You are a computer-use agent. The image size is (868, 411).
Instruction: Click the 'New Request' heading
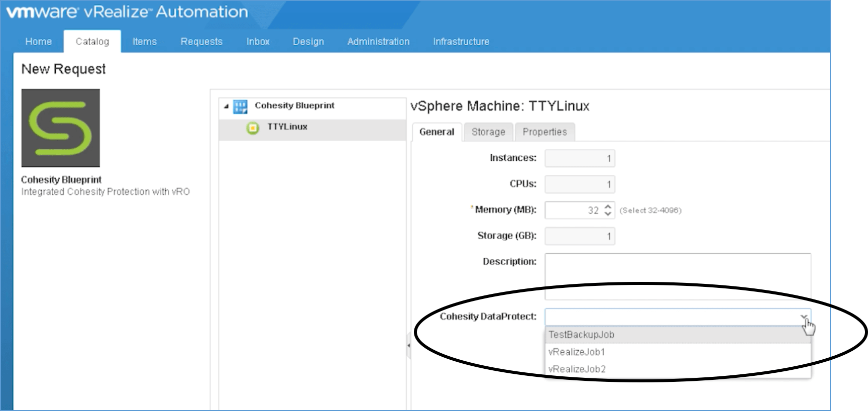click(64, 69)
